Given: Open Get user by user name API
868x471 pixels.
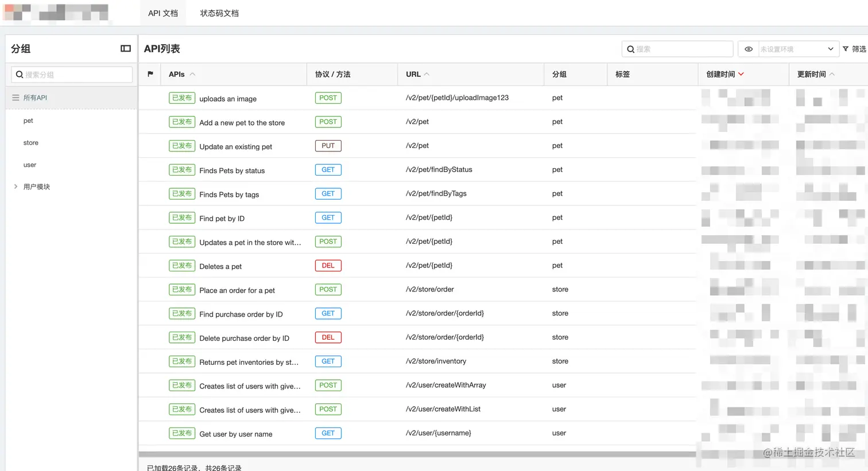Looking at the screenshot, I should (235, 434).
